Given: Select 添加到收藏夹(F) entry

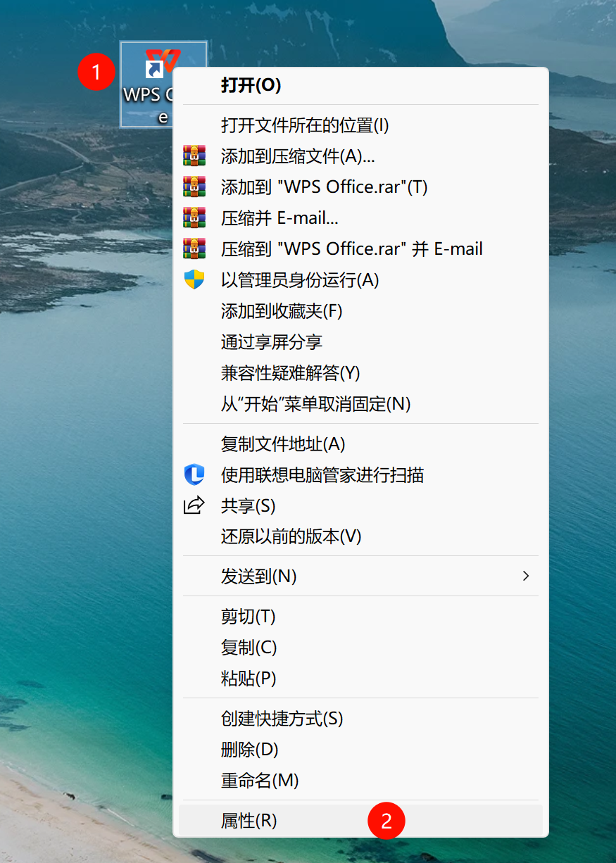Looking at the screenshot, I should 360,311.
